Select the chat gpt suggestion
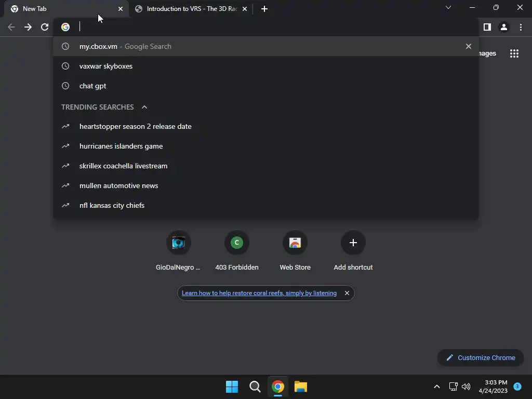The height and width of the screenshot is (399, 532). tap(266, 86)
